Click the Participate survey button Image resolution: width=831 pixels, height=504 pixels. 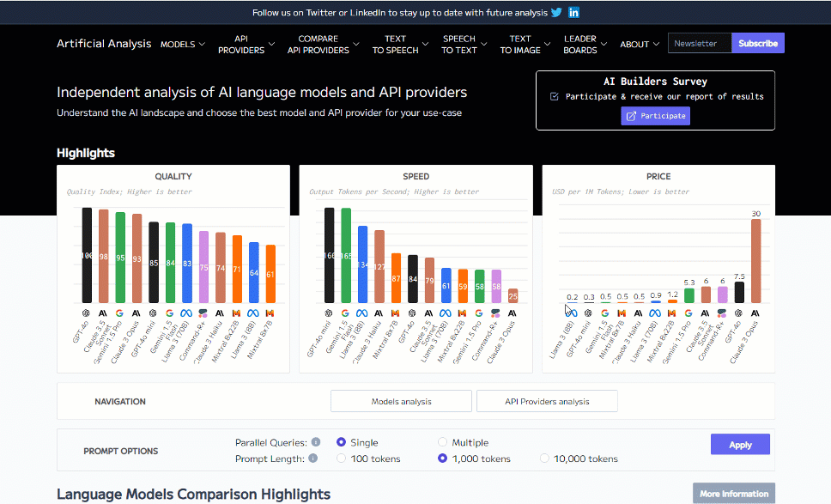pyautogui.click(x=656, y=116)
